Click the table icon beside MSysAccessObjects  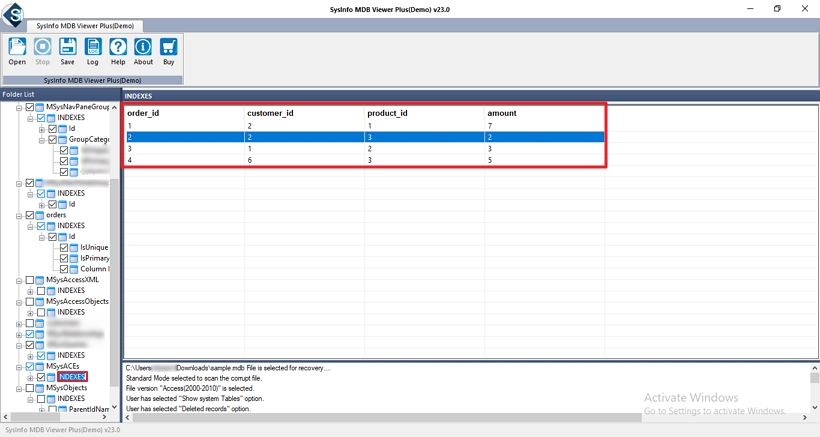[x=40, y=302]
